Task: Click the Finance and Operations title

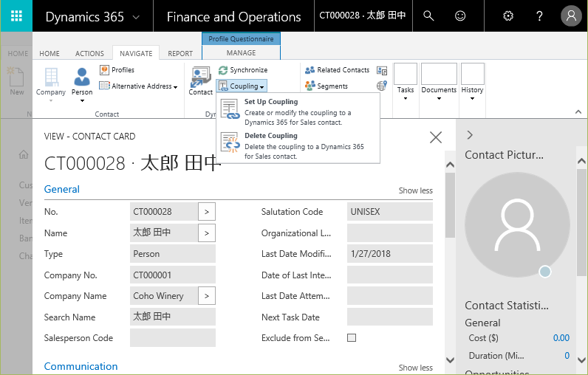Action: tap(233, 17)
